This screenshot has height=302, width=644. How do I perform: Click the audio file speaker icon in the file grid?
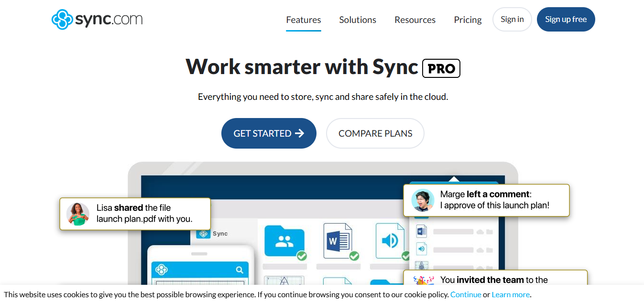390,240
